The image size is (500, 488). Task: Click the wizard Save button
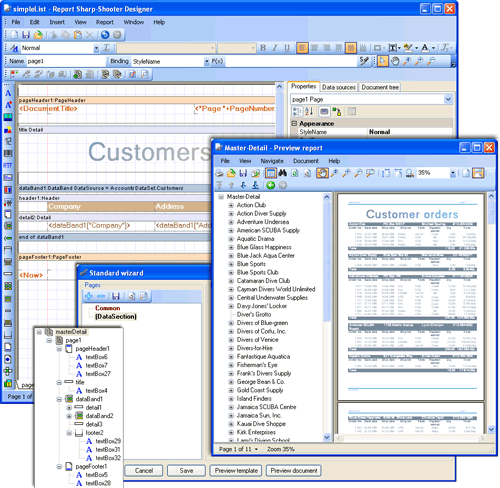click(x=186, y=471)
